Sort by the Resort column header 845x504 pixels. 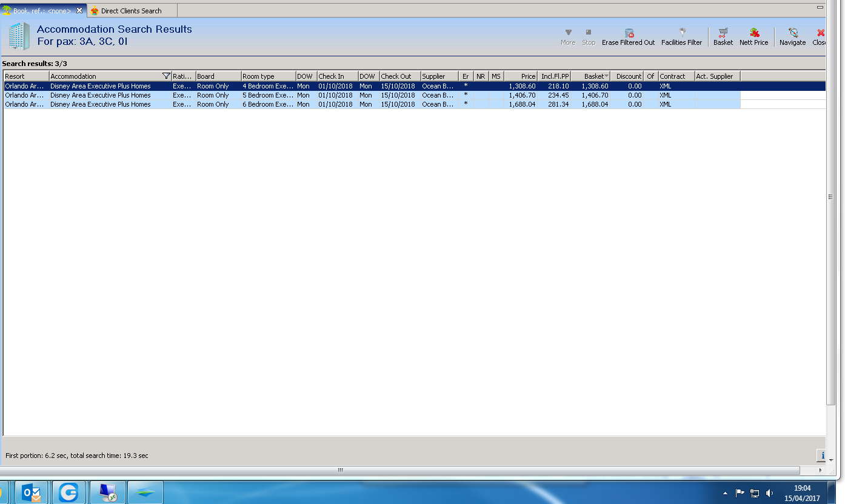coord(26,76)
